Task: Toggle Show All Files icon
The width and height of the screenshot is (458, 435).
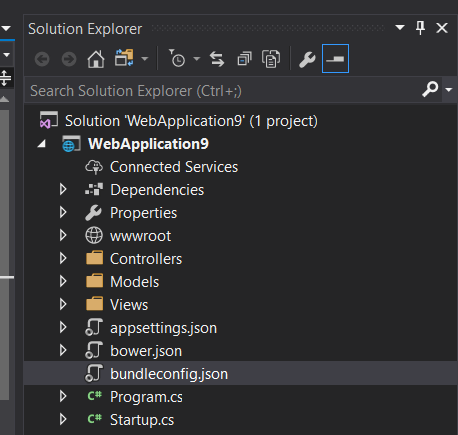Action: (271, 59)
